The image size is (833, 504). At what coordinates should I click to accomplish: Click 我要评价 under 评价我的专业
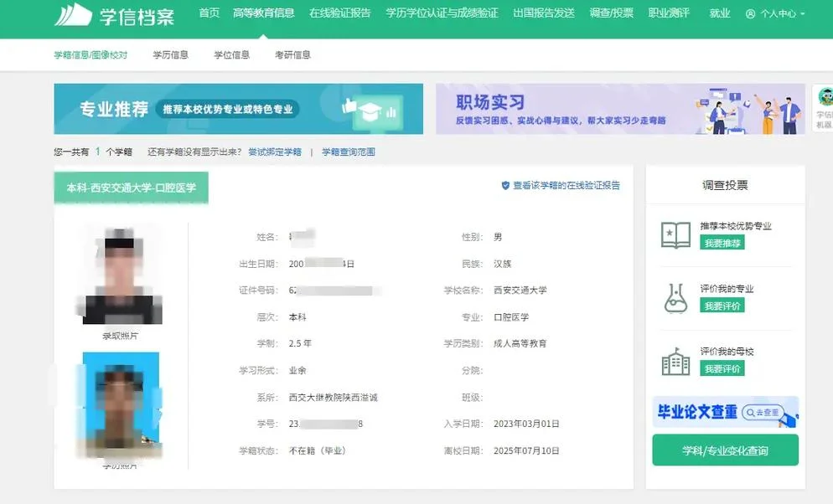(x=722, y=306)
